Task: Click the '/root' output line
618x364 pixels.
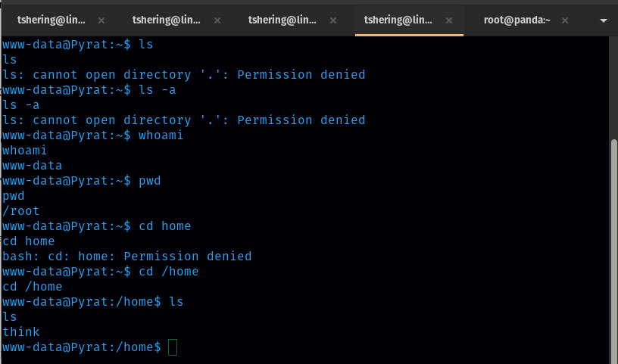Action: click(21, 211)
